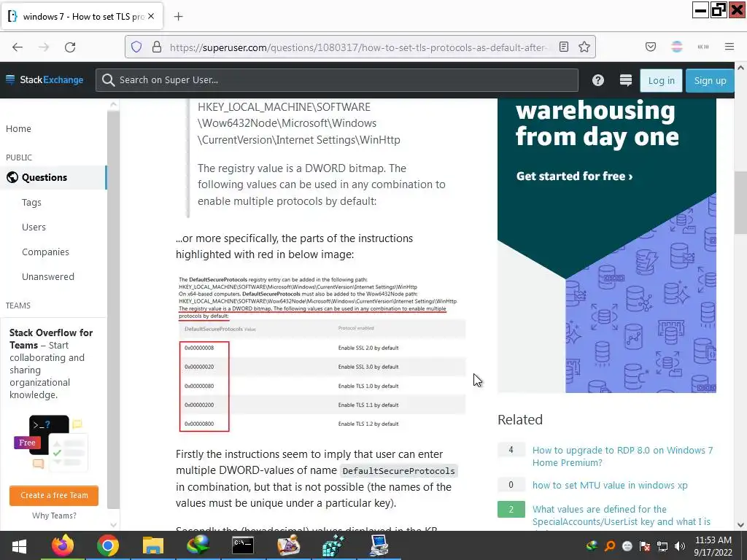Bookmark this page with the star

click(x=584, y=47)
